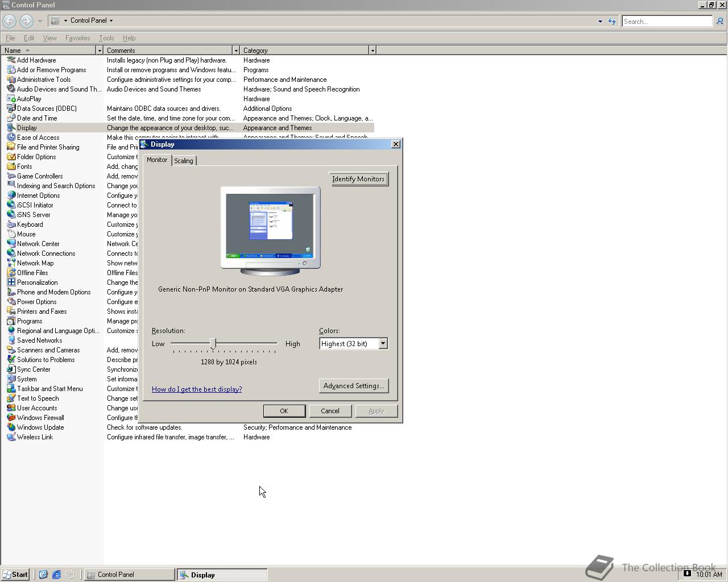The image size is (728, 582).
Task: Click the Search magnifier icon
Action: click(x=719, y=21)
